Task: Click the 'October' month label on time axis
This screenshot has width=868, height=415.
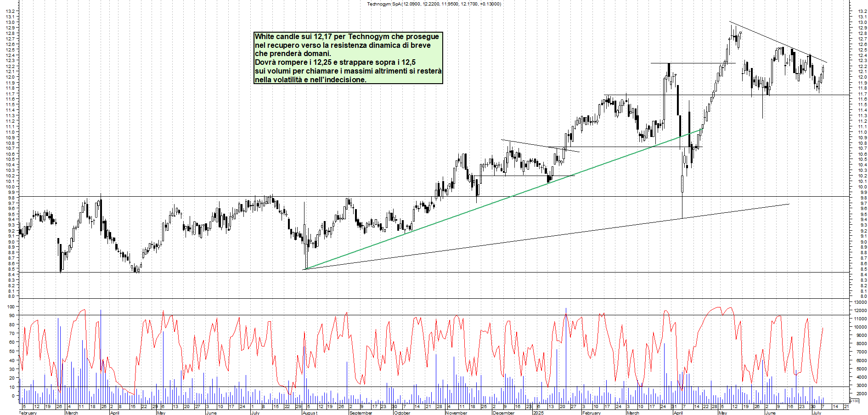Action: [402, 413]
